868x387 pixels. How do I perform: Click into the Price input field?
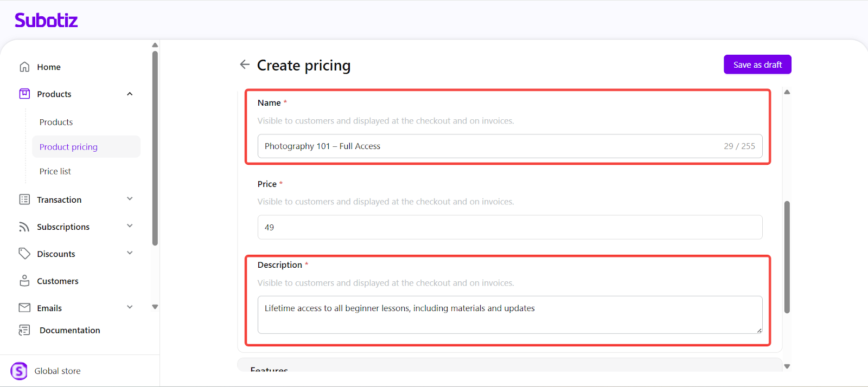pos(509,228)
